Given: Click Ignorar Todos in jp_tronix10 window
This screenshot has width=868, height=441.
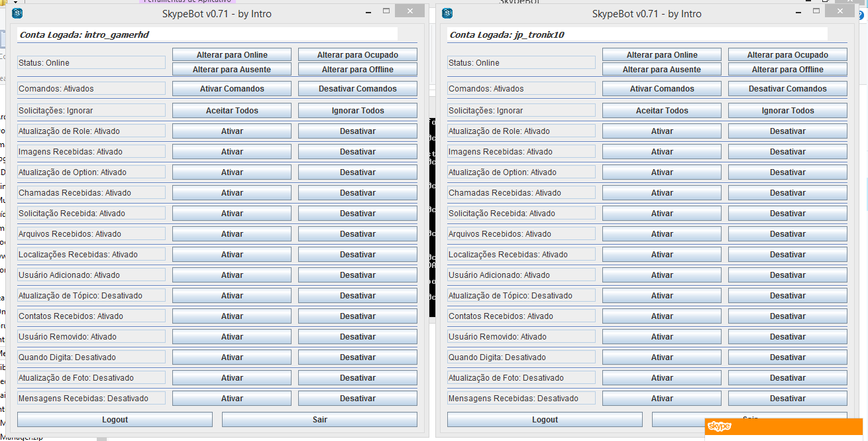Looking at the screenshot, I should coord(788,110).
